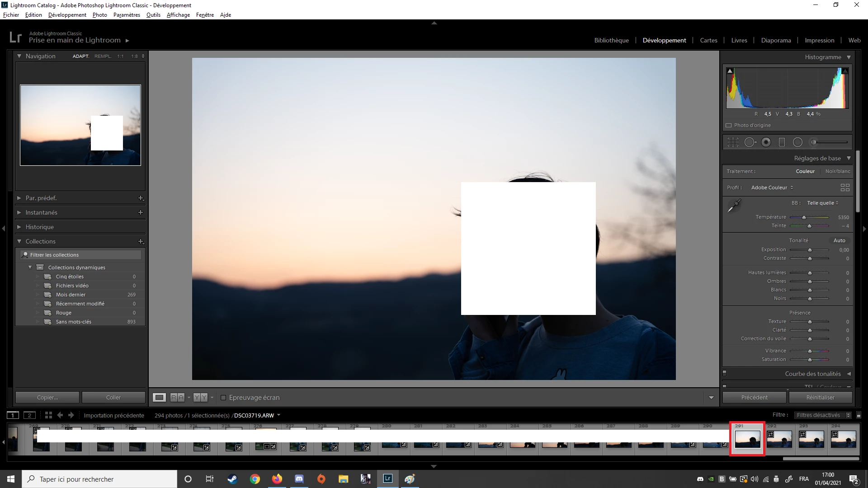Click the Réinitialiser button

point(820,398)
